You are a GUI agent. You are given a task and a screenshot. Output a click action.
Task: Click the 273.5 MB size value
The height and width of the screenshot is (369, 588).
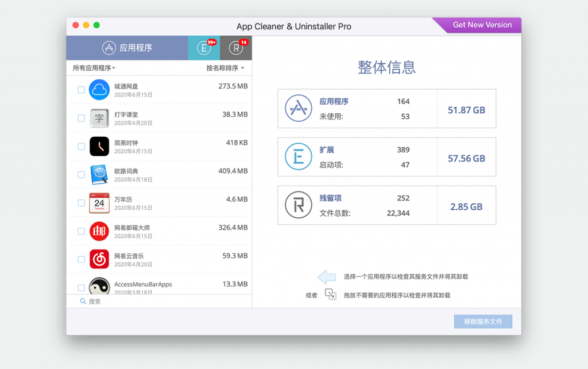pyautogui.click(x=233, y=86)
